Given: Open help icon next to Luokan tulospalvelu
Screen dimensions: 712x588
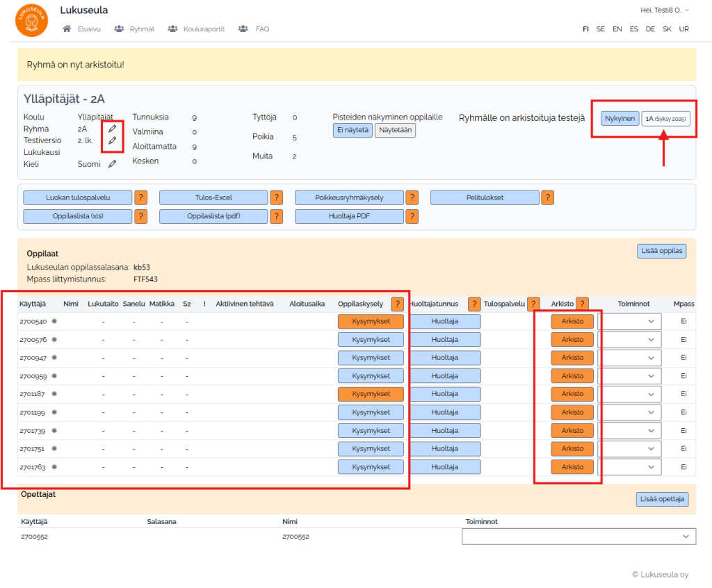Looking at the screenshot, I should tap(140, 197).
